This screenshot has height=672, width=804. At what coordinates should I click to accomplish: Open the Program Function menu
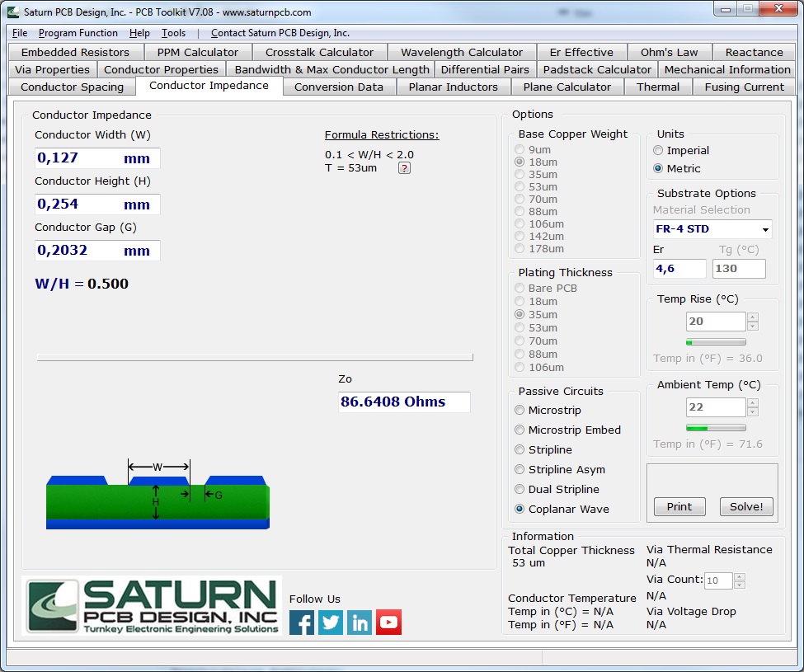click(x=78, y=33)
